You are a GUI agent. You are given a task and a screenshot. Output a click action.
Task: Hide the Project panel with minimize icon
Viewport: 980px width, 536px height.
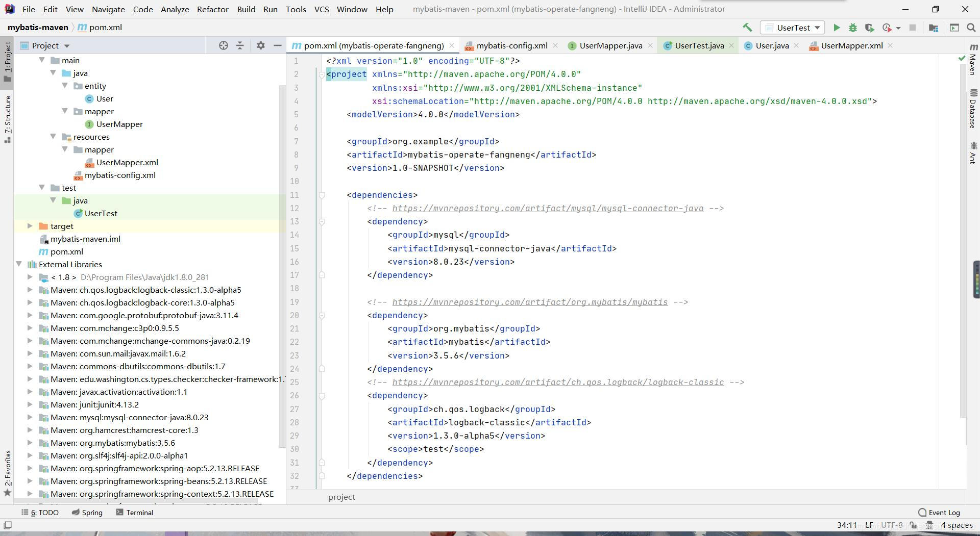tap(278, 45)
